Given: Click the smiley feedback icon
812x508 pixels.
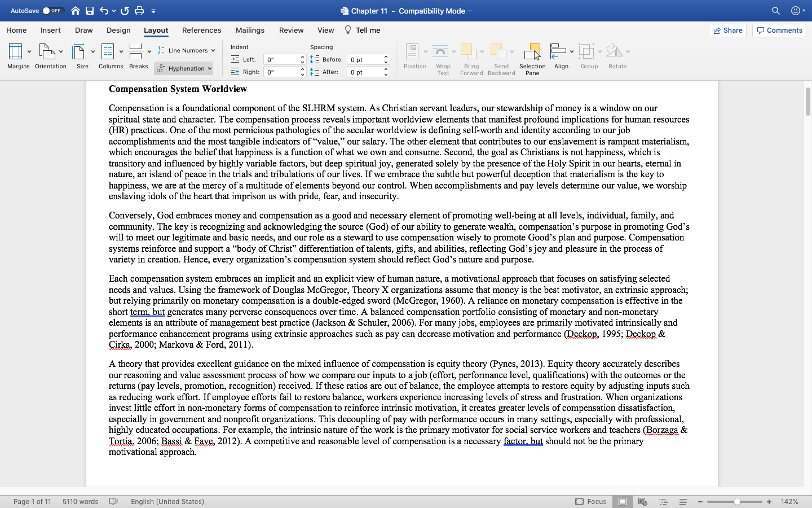Looking at the screenshot, I should point(796,11).
